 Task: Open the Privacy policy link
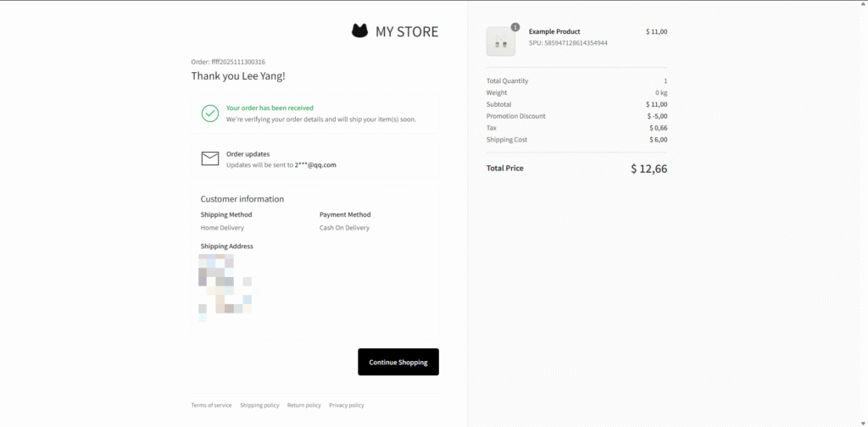(x=346, y=405)
